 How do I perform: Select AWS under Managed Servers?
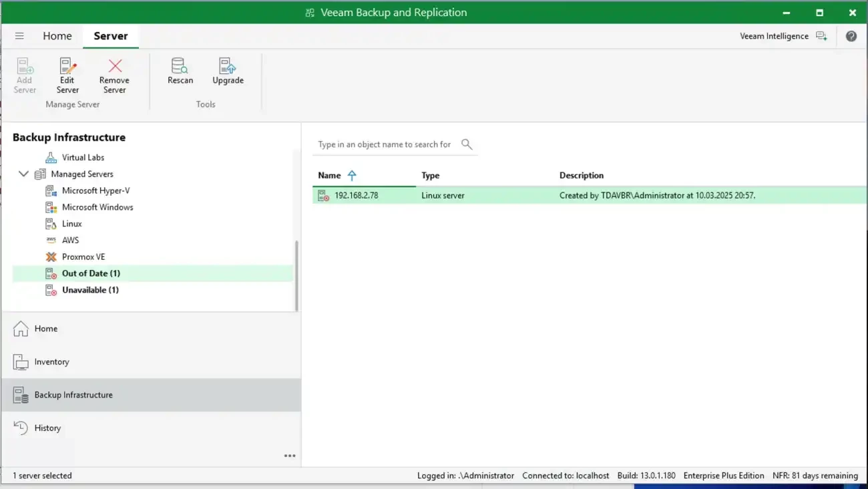click(70, 240)
